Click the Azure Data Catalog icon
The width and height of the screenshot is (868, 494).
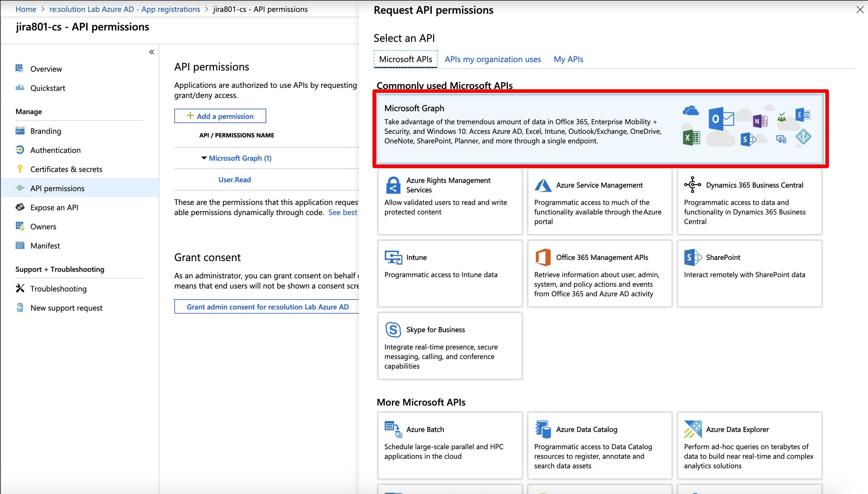tap(543, 429)
